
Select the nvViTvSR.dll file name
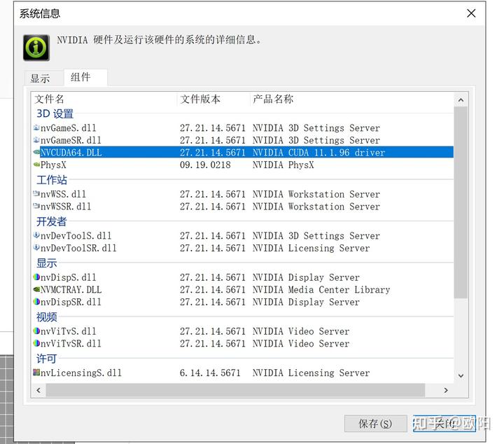71,343
